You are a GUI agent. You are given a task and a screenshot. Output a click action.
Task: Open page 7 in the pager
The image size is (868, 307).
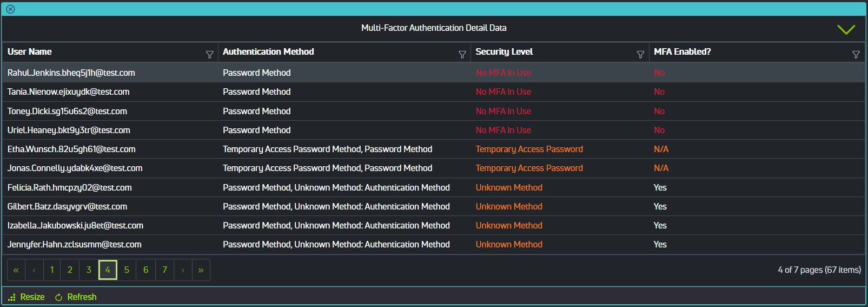[x=164, y=270]
